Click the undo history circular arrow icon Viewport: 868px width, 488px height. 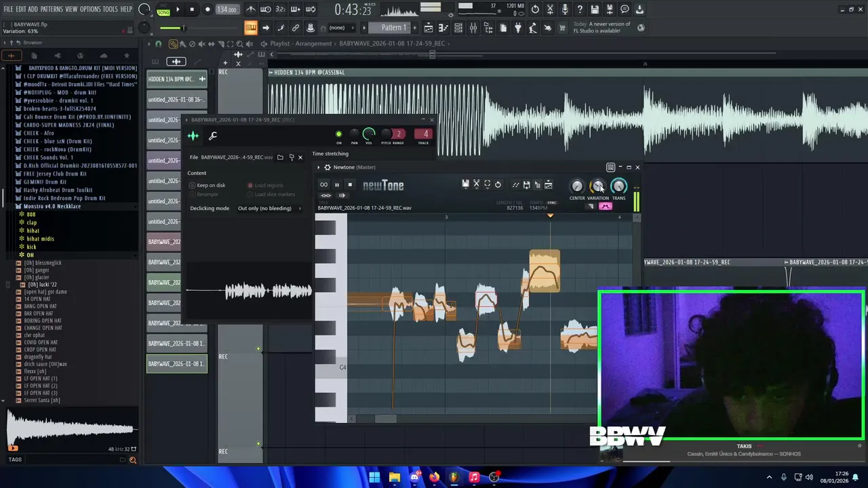tap(535, 9)
